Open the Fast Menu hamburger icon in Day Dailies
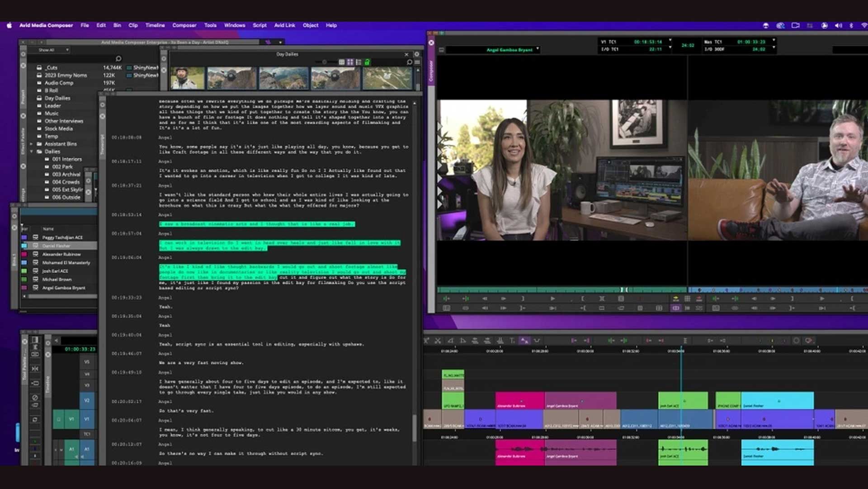 [416, 62]
